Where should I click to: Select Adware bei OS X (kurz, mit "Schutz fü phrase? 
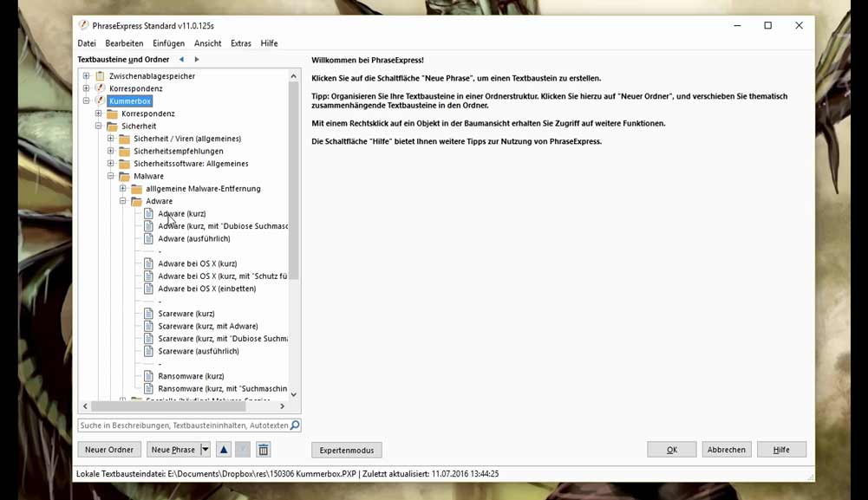pyautogui.click(x=223, y=276)
